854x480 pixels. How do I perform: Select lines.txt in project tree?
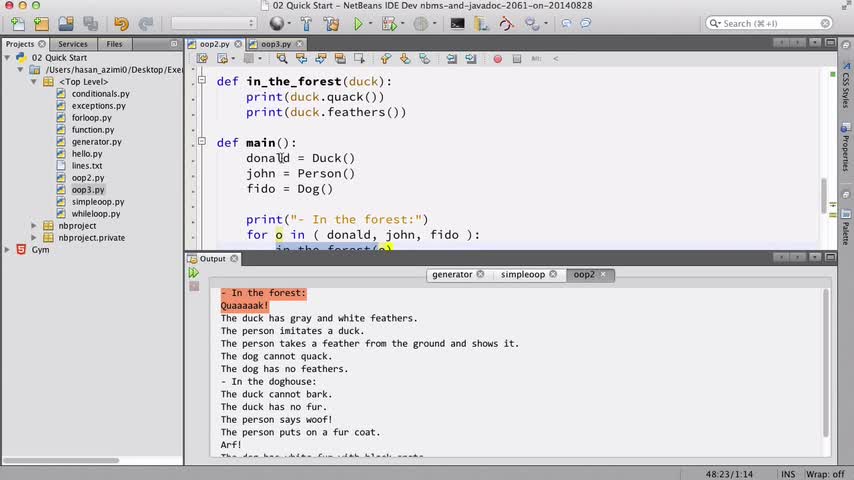pos(87,166)
